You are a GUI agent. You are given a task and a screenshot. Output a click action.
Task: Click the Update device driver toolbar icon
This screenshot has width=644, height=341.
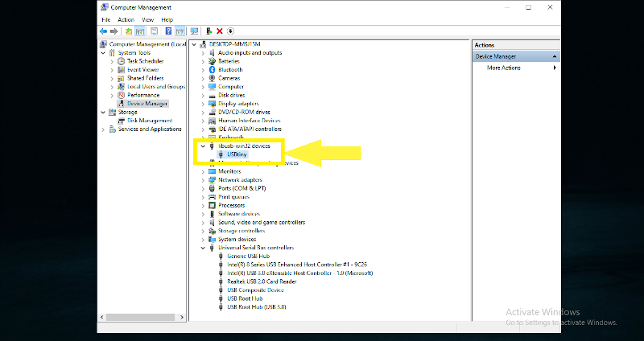coord(209,31)
